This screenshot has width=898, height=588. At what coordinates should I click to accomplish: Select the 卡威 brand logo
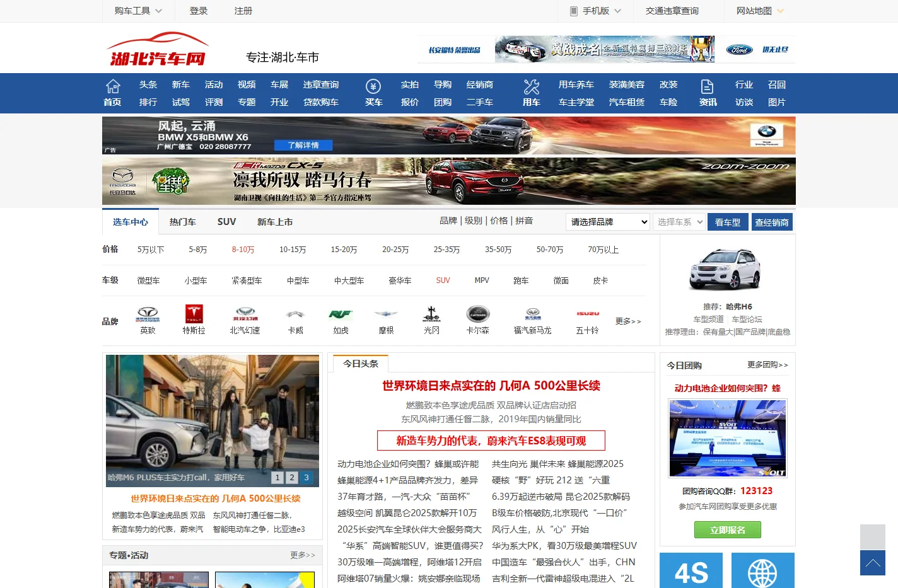[295, 314]
